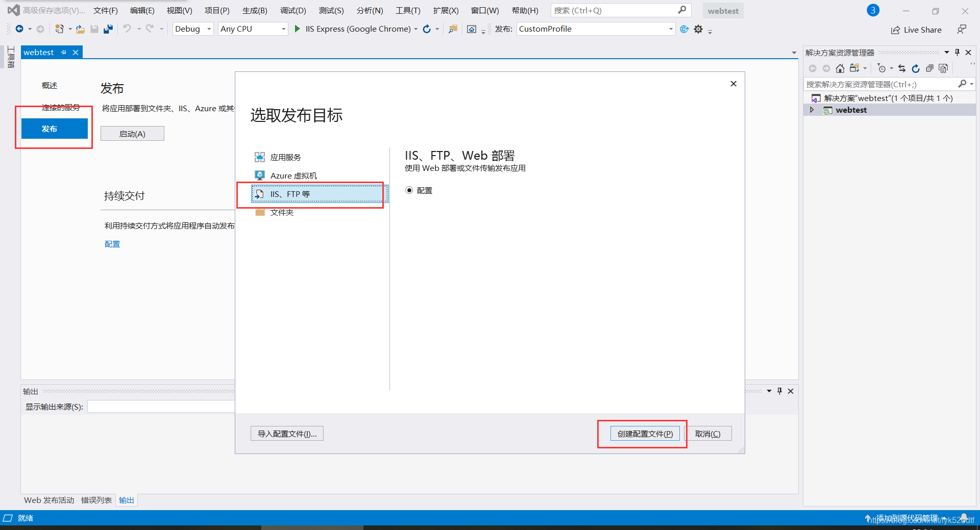Open the 工具(T) menu

[408, 11]
